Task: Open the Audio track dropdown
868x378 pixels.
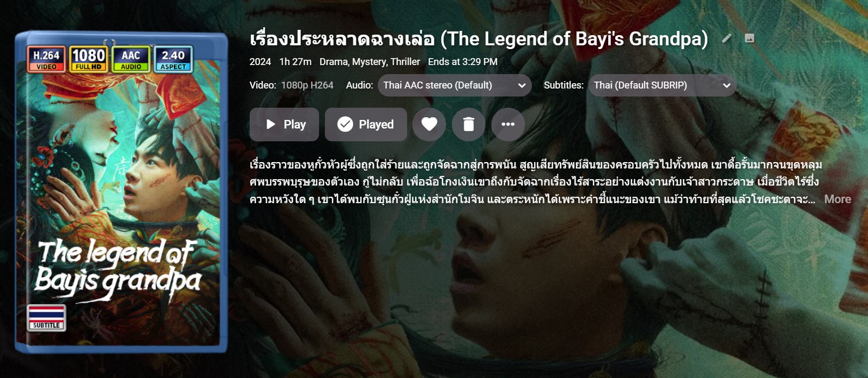Action: 455,85
